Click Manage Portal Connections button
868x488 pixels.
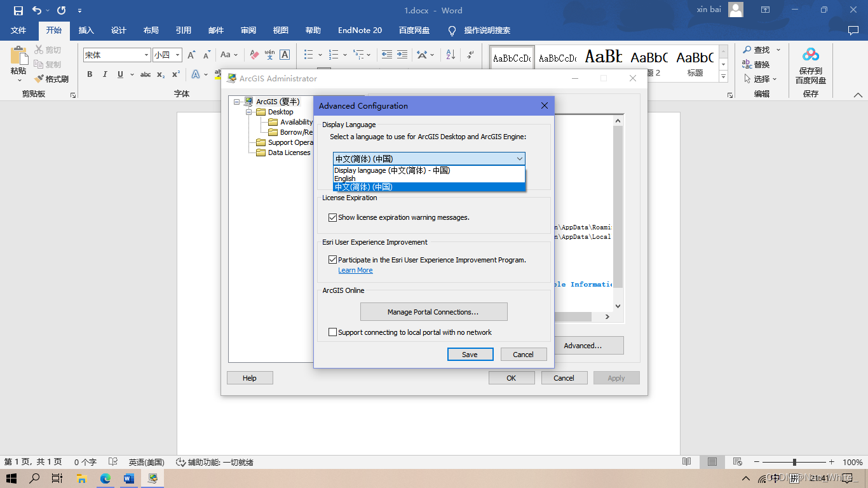click(x=433, y=312)
